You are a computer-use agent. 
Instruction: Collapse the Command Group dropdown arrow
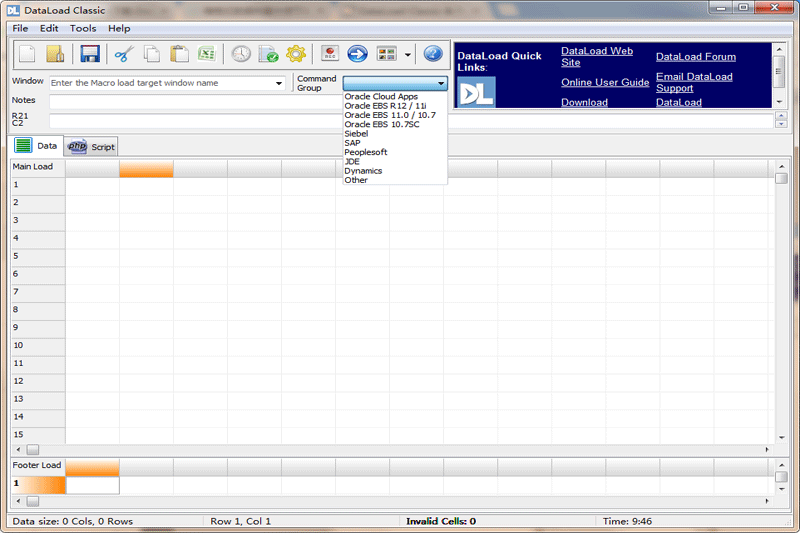click(441, 83)
